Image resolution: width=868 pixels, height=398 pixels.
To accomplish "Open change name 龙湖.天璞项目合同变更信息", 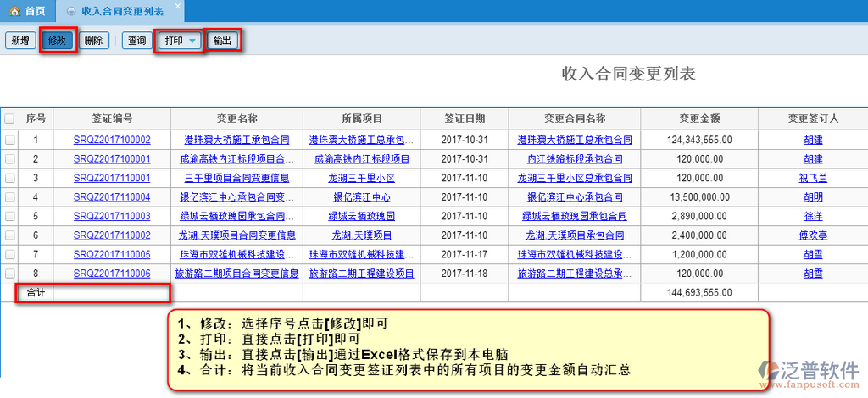I will 236,235.
